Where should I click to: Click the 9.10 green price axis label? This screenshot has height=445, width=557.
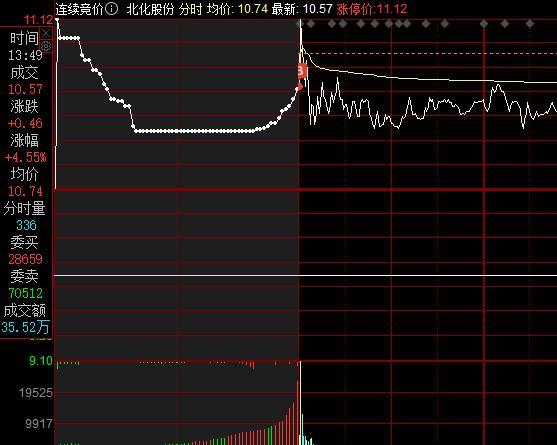[x=41, y=361]
